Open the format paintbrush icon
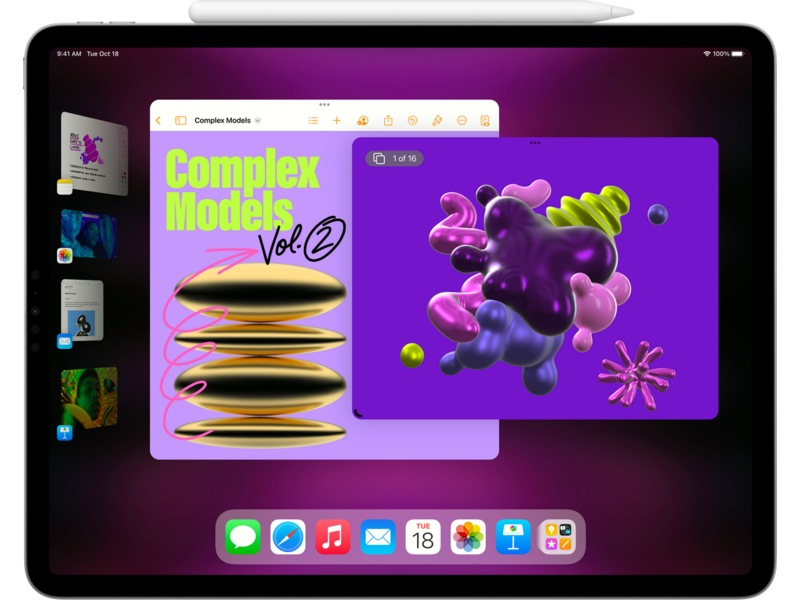The image size is (800, 600). 437,121
